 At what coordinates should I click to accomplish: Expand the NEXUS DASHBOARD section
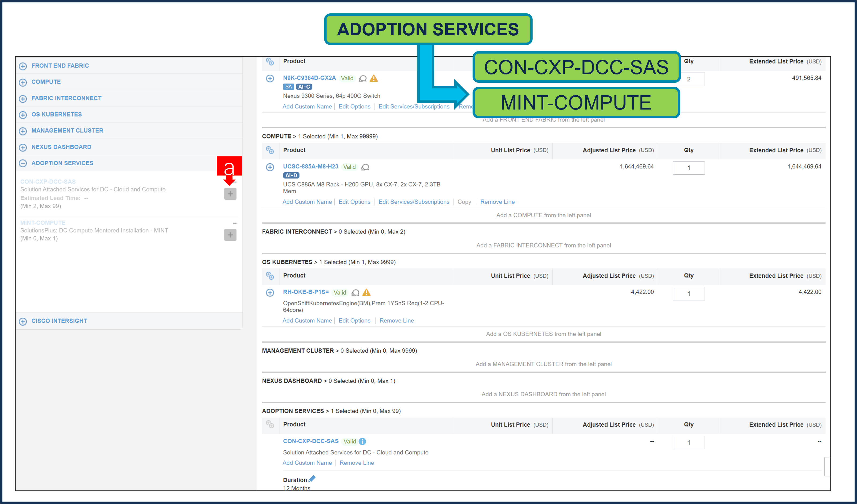click(x=23, y=147)
